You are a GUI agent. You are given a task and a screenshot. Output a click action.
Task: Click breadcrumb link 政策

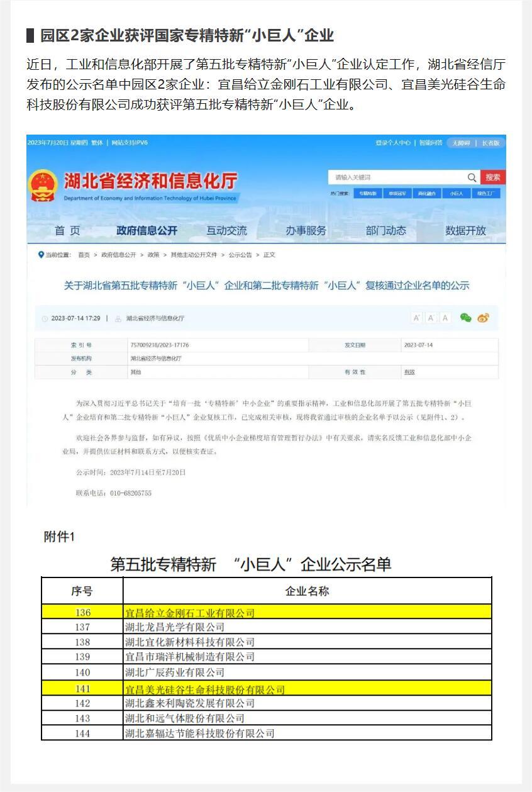pos(153,255)
